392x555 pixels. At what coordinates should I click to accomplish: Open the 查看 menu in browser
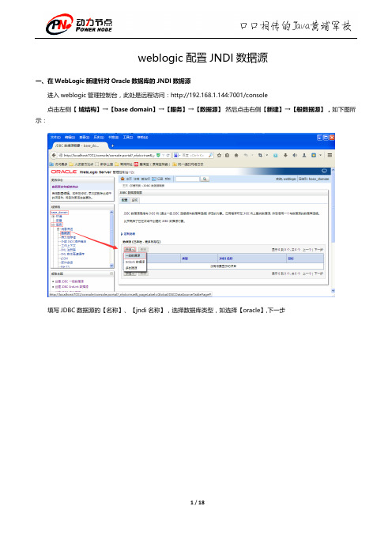tap(85, 137)
